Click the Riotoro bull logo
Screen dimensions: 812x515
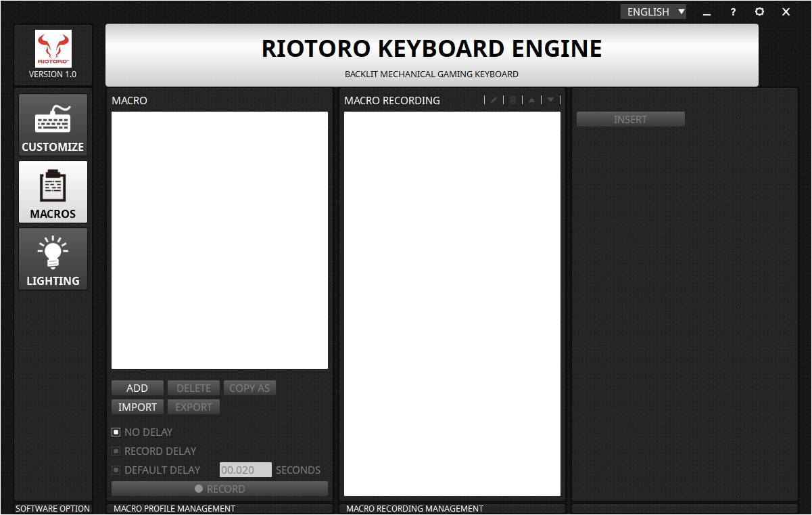pyautogui.click(x=53, y=48)
